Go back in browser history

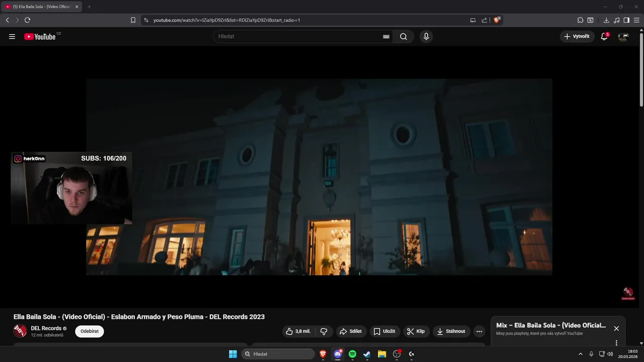pyautogui.click(x=7, y=20)
